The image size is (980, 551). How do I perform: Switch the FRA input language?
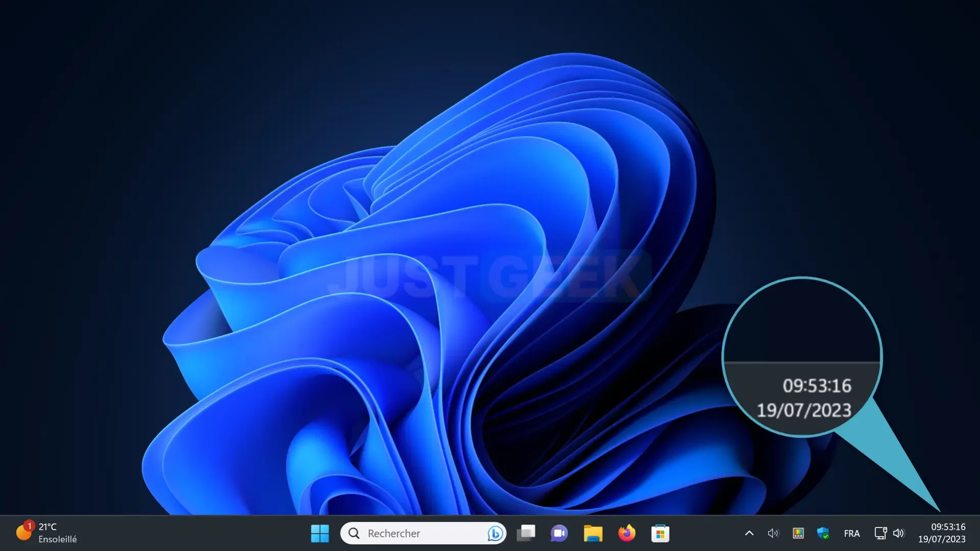[x=852, y=534]
